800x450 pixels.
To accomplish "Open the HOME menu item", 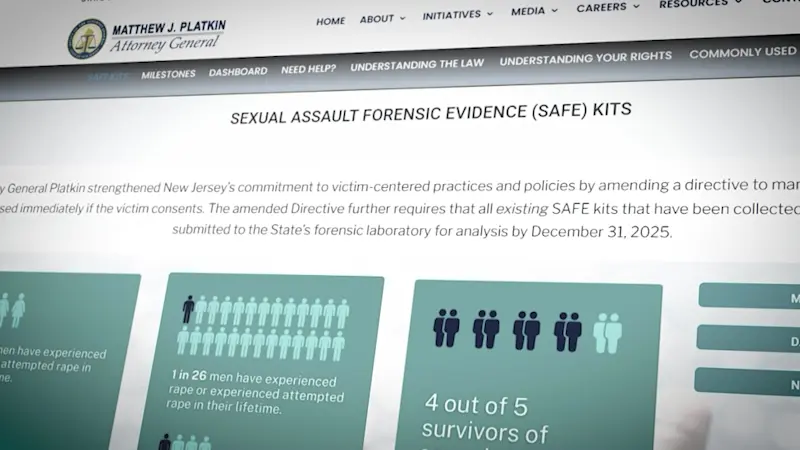I will coord(331,21).
